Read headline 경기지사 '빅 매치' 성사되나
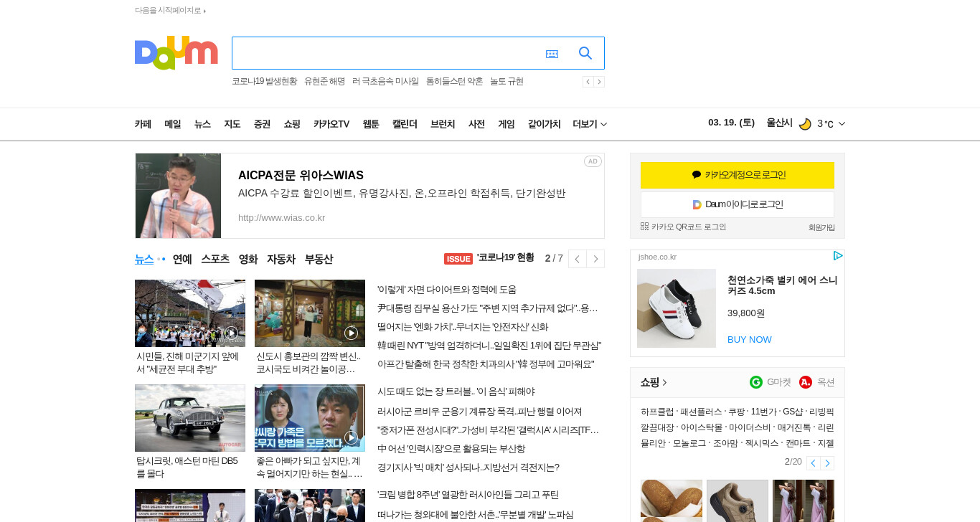 468,468
